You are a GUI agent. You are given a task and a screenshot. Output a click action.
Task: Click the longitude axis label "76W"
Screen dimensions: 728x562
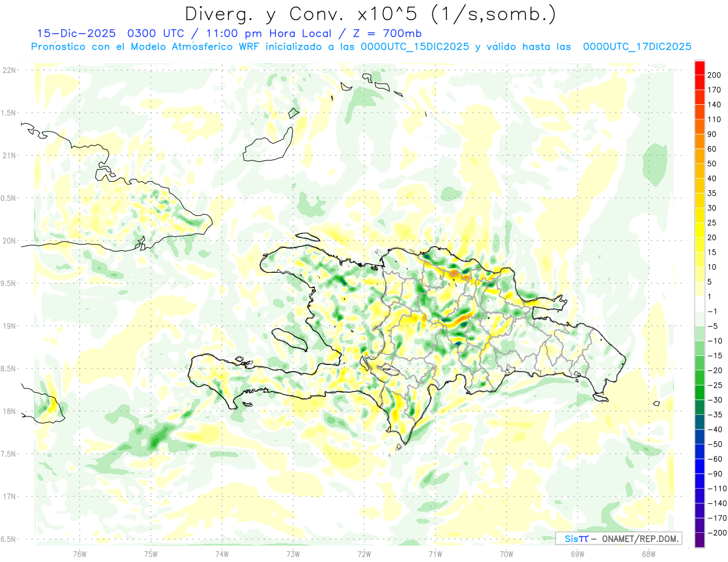point(79,554)
